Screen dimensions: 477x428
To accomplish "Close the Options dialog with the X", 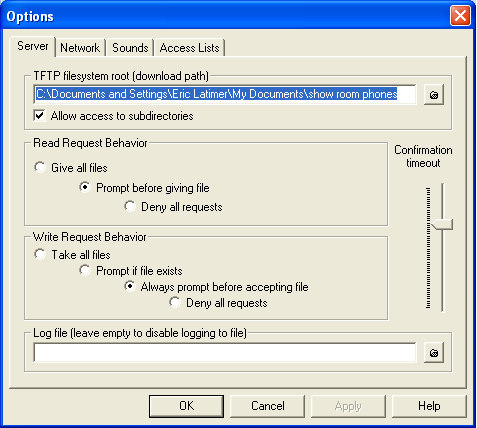I will pyautogui.click(x=460, y=16).
